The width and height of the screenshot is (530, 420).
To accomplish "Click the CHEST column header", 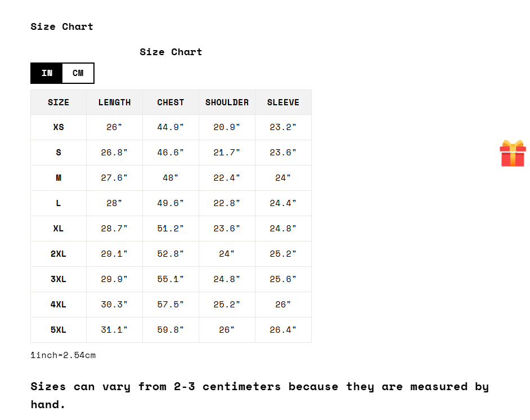I will click(170, 102).
